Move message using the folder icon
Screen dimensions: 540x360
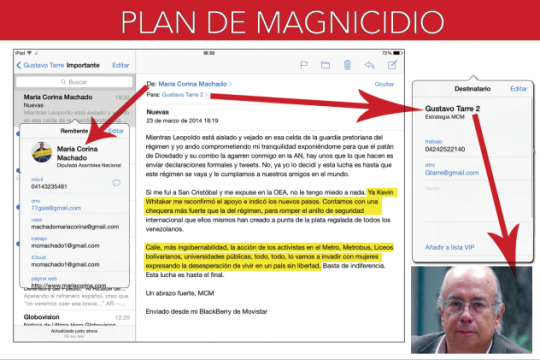click(325, 65)
